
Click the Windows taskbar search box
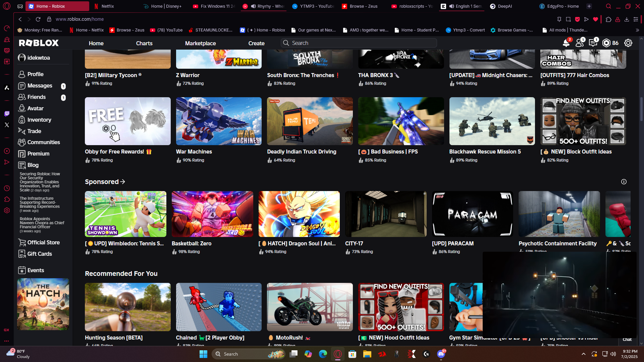point(249,354)
